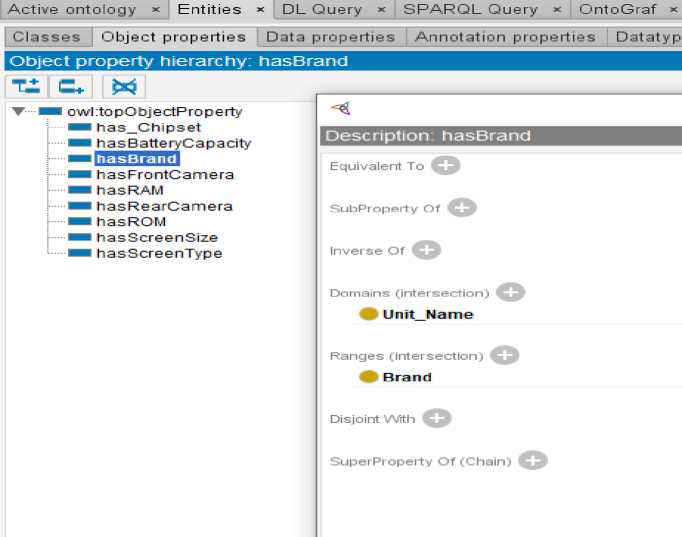Click the has_Chipset property icon
The height and width of the screenshot is (537, 682).
(x=80, y=127)
